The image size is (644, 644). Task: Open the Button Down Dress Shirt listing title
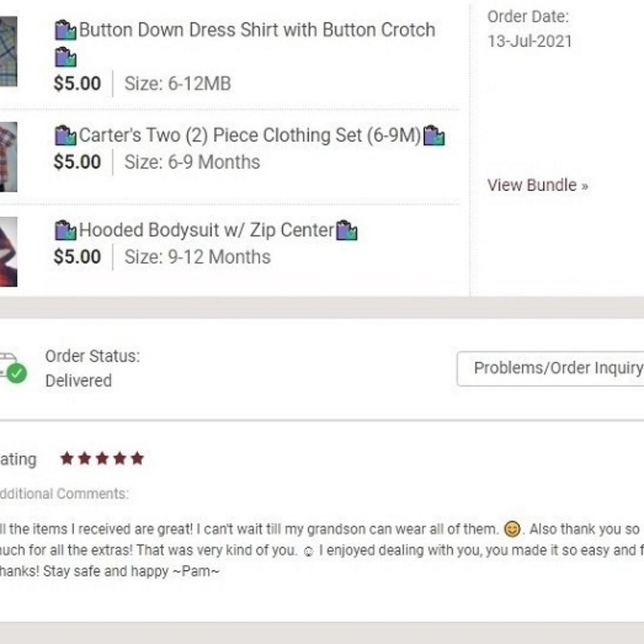click(x=257, y=30)
